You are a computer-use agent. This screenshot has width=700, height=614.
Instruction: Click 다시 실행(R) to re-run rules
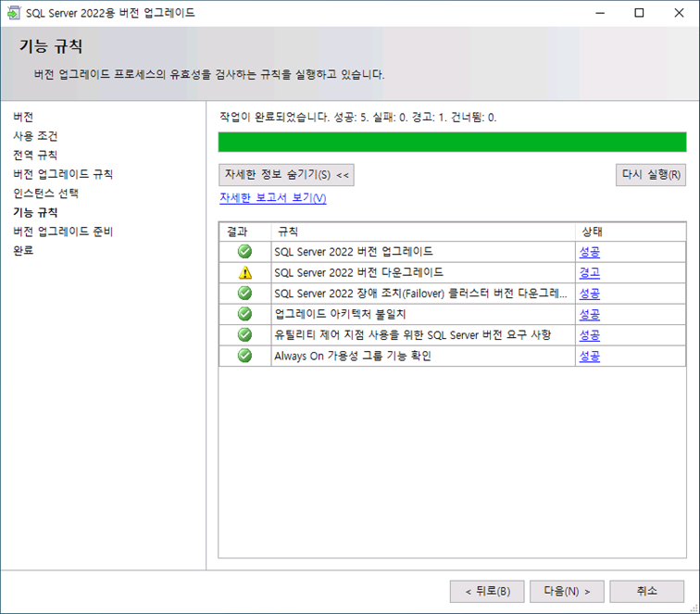pyautogui.click(x=650, y=175)
